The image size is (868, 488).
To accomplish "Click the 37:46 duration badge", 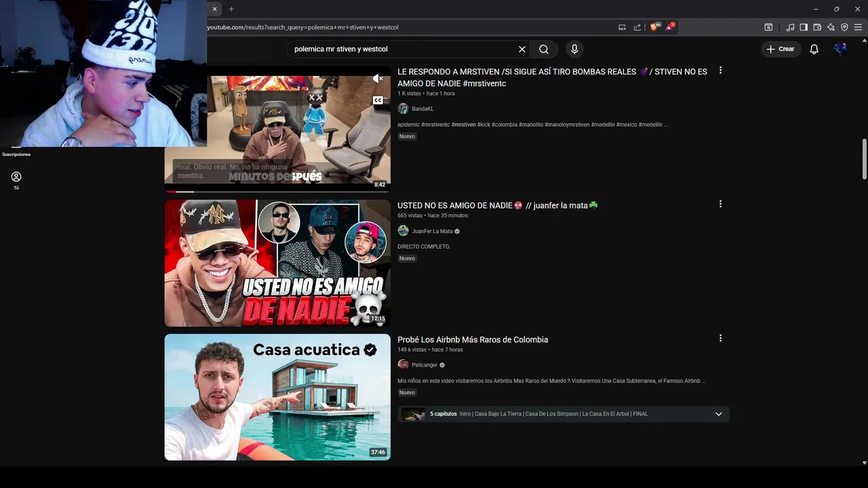I will (378, 453).
